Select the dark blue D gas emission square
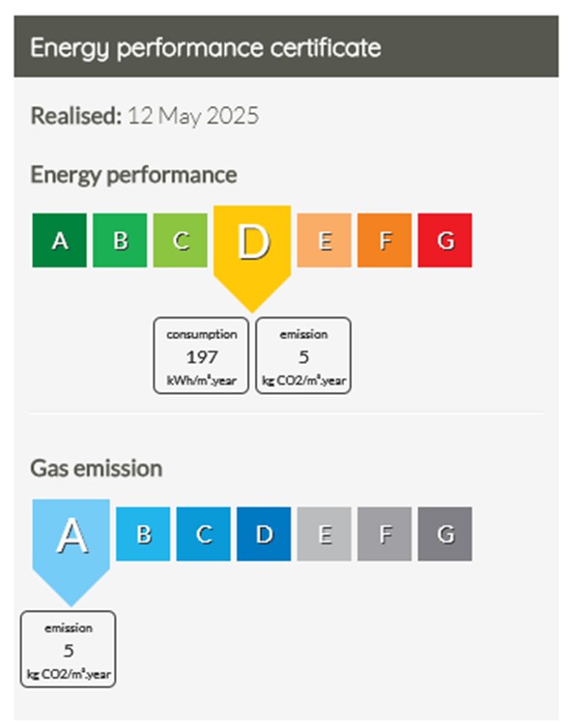Viewport: 568px width, 728px height. [x=264, y=534]
